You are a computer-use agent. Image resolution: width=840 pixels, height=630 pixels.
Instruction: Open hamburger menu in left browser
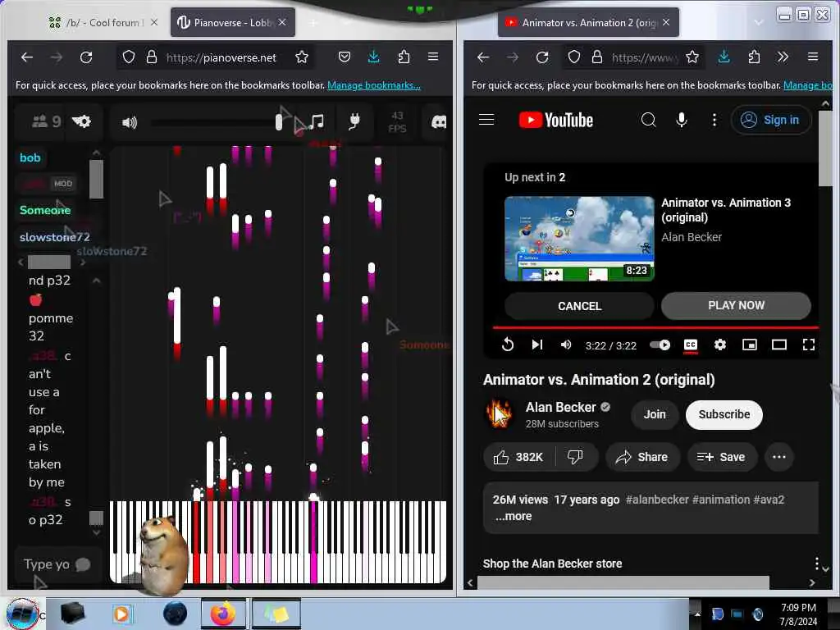tap(433, 57)
